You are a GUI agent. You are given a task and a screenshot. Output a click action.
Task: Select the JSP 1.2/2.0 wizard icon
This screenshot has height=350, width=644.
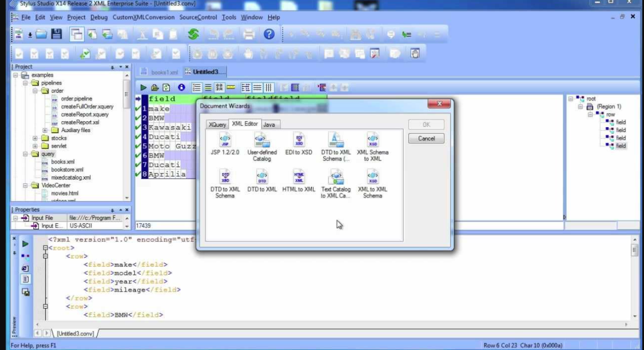tap(225, 144)
